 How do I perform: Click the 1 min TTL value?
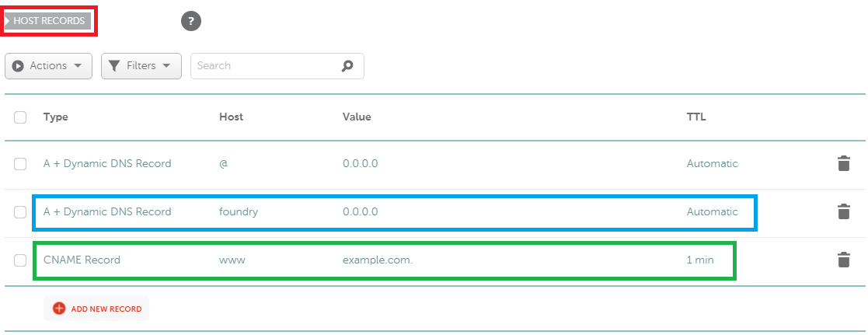[700, 260]
